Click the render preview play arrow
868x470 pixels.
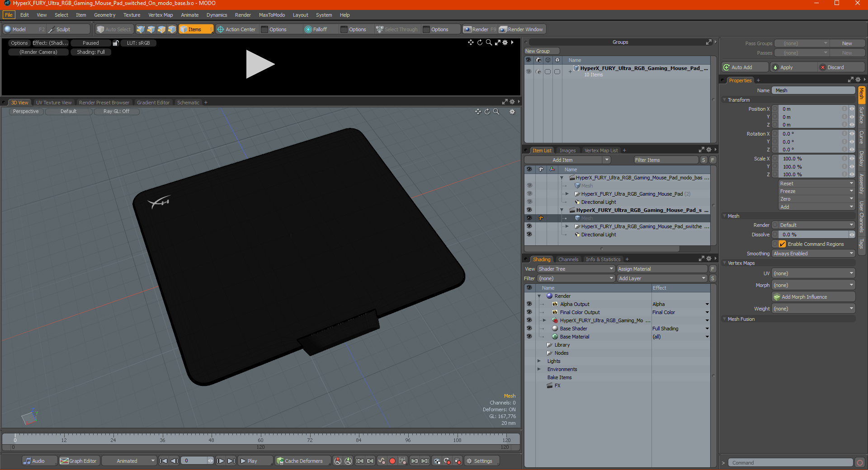[260, 64]
